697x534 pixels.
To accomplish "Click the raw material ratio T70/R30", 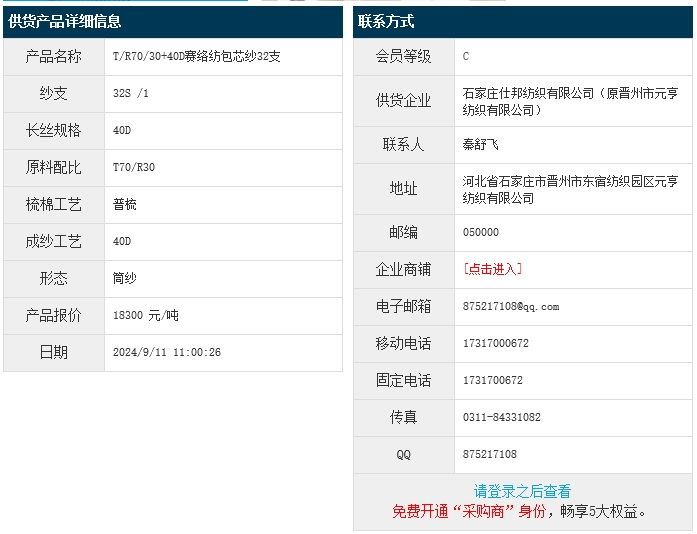I will tap(134, 167).
